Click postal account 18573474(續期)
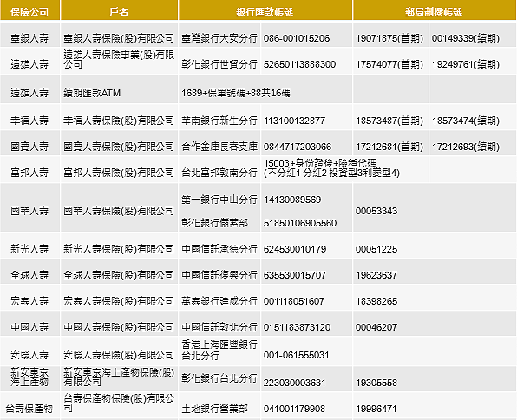The height and width of the screenshot is (420, 517). 466,121
